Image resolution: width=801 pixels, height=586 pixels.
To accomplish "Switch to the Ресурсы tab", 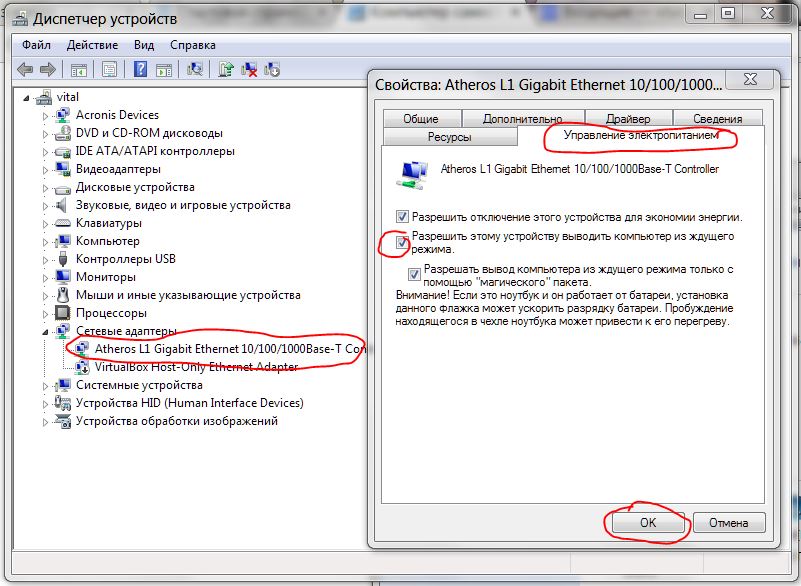I will [x=450, y=137].
